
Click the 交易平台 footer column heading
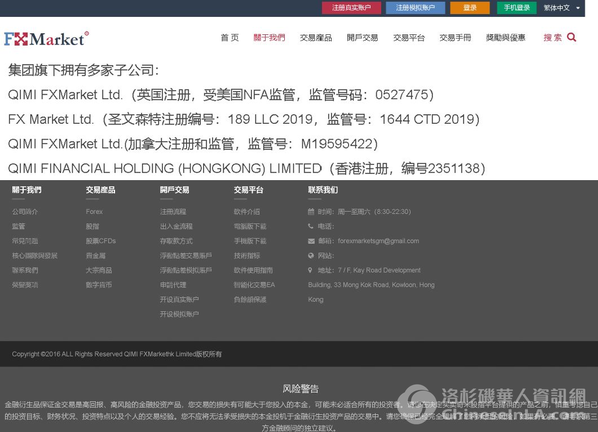click(x=249, y=190)
